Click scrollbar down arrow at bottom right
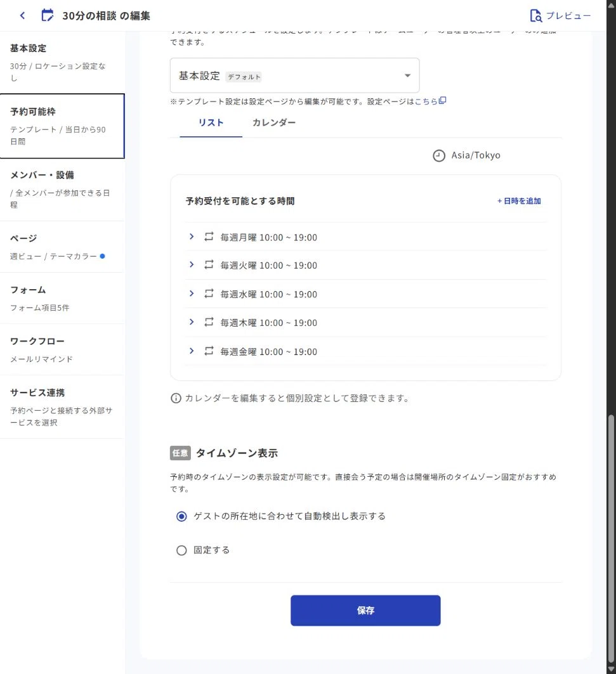This screenshot has width=616, height=674. [611, 670]
